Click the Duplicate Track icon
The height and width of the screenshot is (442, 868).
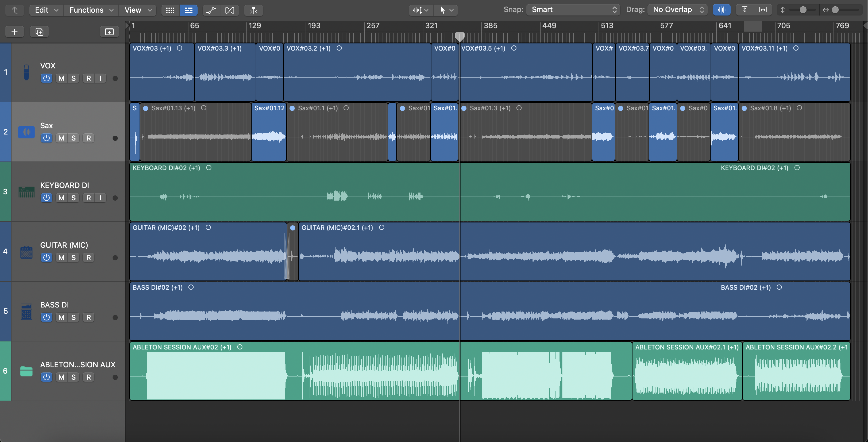39,32
